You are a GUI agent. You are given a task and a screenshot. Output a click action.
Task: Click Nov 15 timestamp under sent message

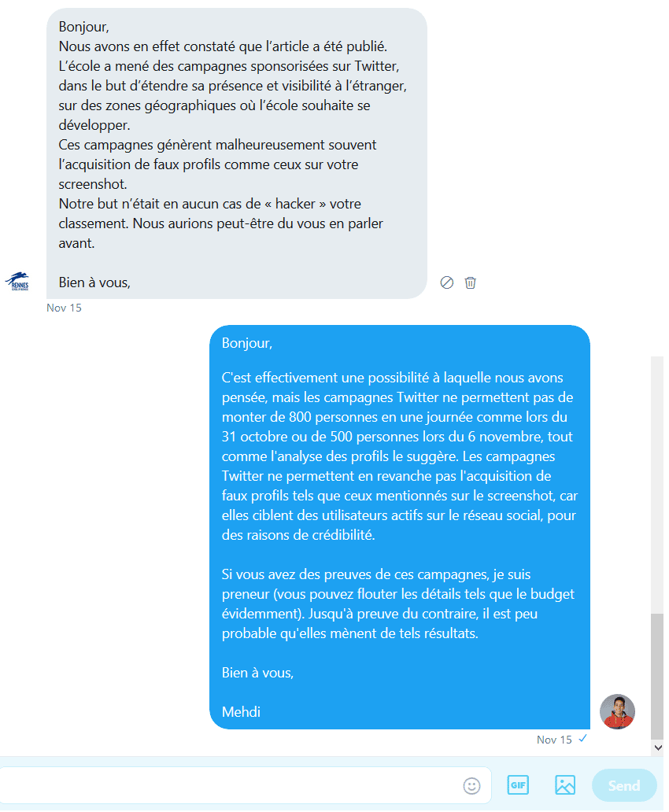[x=554, y=740]
